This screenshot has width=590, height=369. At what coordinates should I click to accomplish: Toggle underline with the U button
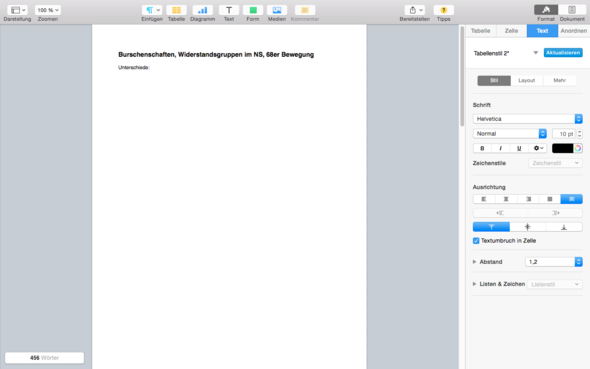[x=519, y=148]
